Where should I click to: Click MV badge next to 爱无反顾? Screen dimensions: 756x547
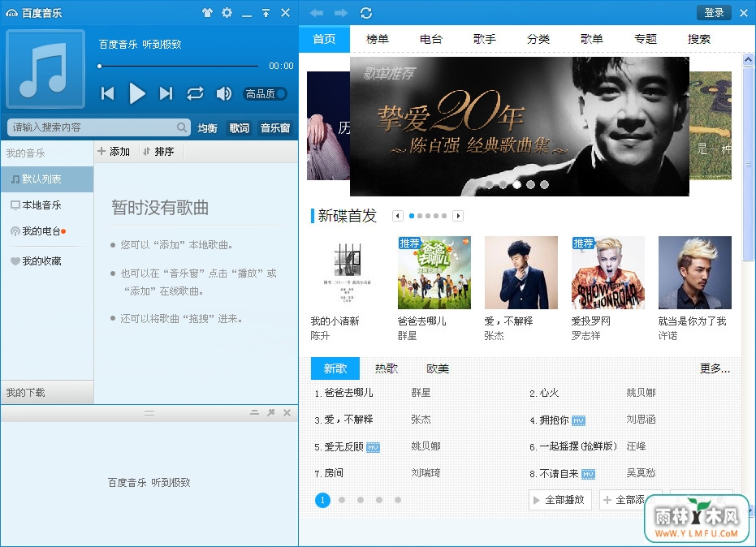374,448
